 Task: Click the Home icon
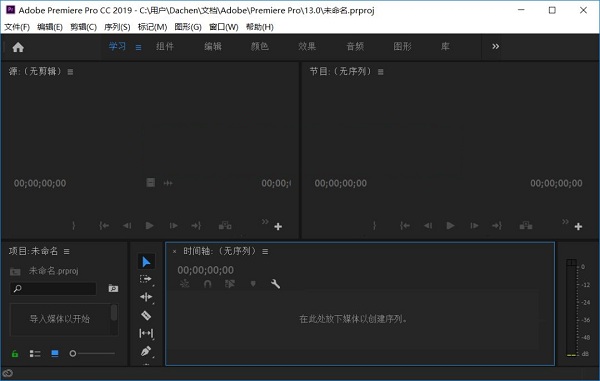[x=18, y=47]
